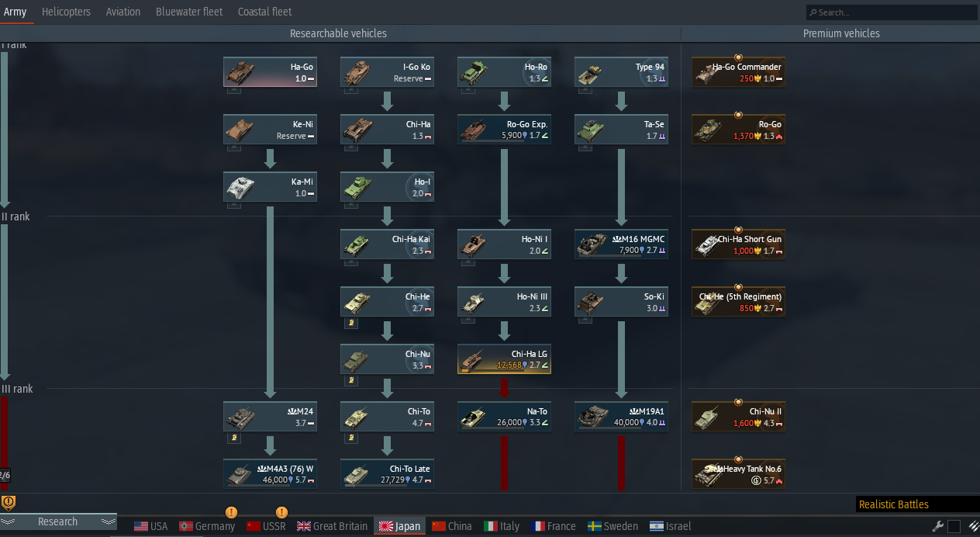980x537 pixels.
Task: Select the Ho-Ni III tank destroyer
Action: pyautogui.click(x=504, y=302)
